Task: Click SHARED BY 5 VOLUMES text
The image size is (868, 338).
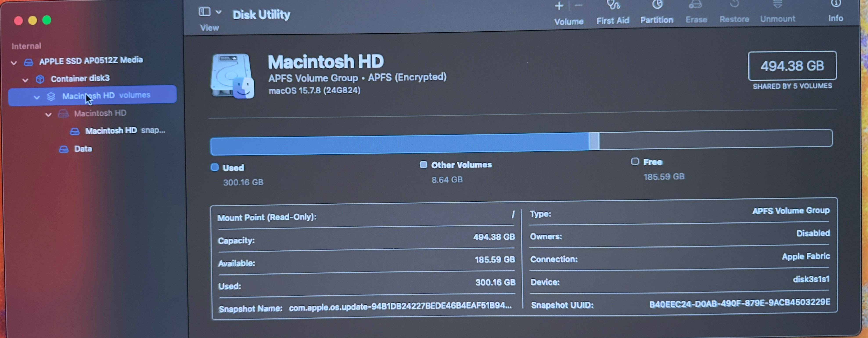Action: (x=792, y=86)
